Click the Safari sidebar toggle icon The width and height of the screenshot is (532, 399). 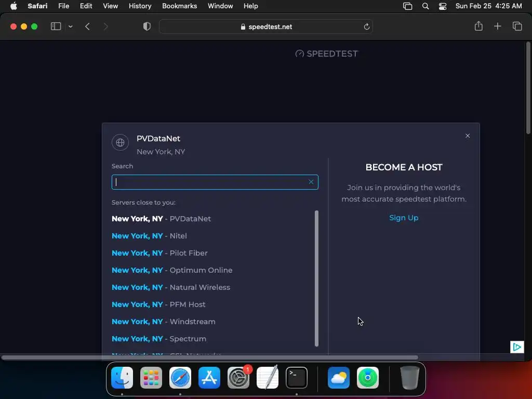[x=56, y=26]
